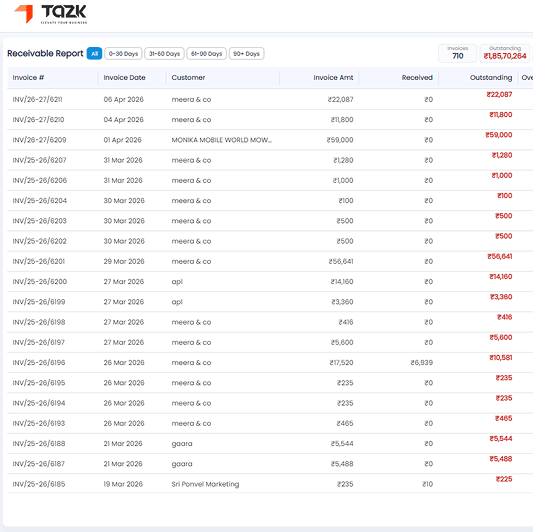
Task: Click invoice INV/25-26/6194
Action: pyautogui.click(x=39, y=403)
